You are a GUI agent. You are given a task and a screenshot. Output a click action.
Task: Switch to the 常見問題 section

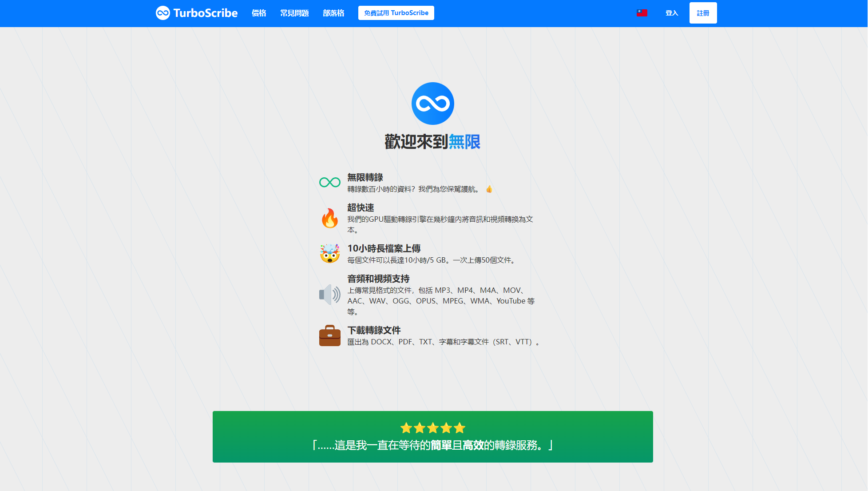point(294,13)
